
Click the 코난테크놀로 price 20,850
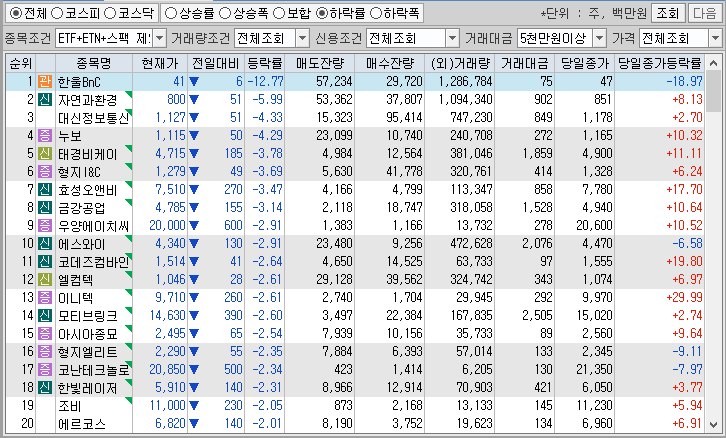[167, 369]
